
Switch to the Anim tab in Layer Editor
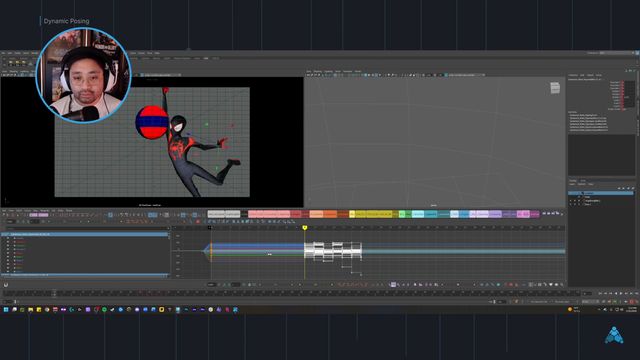583,180
